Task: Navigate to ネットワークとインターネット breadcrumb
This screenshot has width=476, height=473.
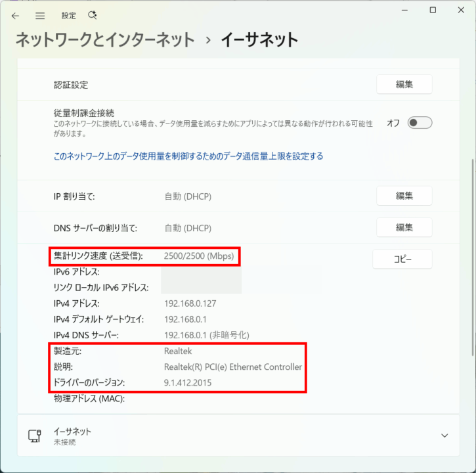Action: point(105,39)
